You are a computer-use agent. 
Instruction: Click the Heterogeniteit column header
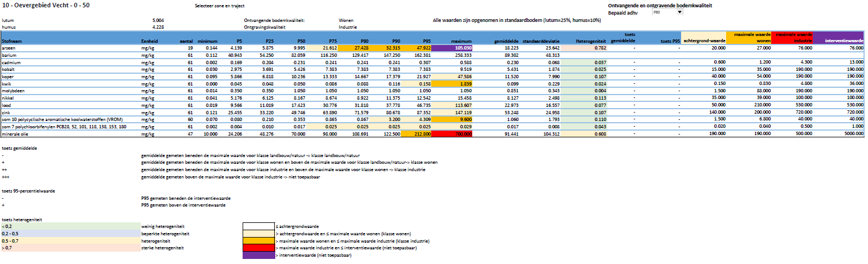[x=590, y=41]
